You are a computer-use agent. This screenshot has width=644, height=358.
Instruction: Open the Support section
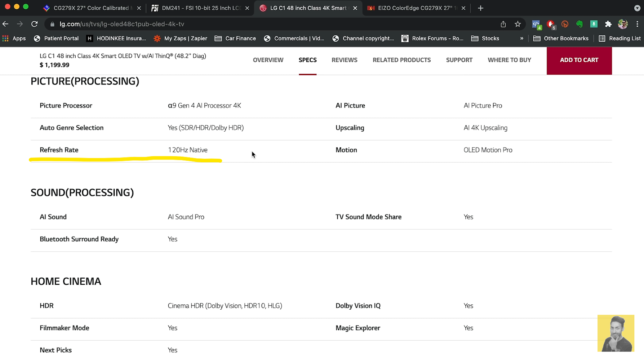point(459,60)
